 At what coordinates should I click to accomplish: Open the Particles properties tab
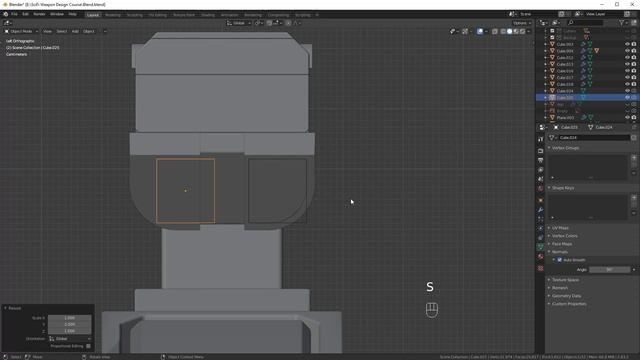[x=540, y=219]
